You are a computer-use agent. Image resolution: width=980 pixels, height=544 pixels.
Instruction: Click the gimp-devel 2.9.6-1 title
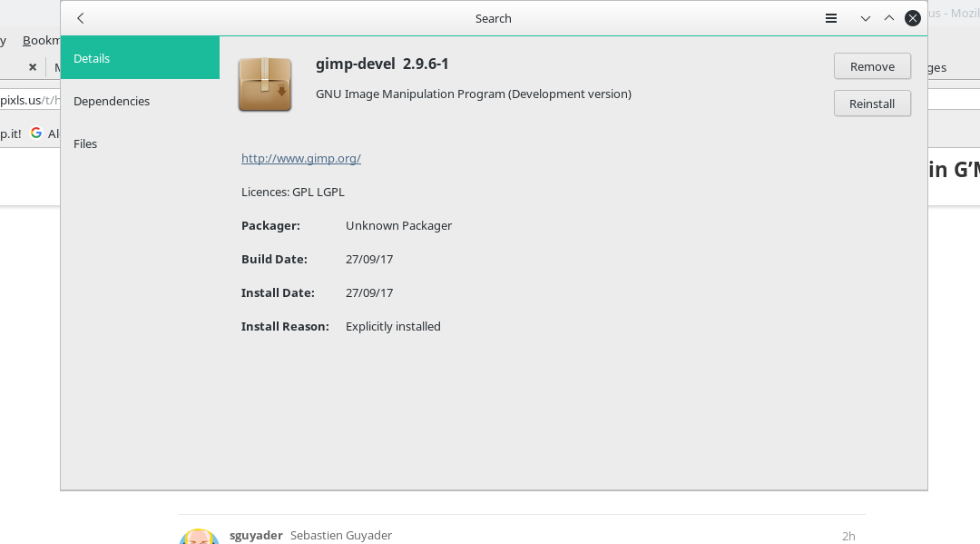tap(382, 64)
